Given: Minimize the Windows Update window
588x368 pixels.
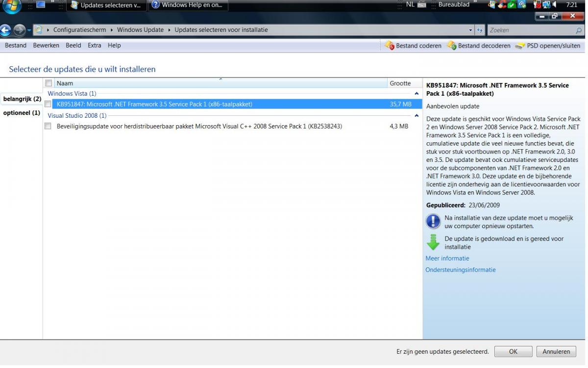Looking at the screenshot, I should pos(542,17).
